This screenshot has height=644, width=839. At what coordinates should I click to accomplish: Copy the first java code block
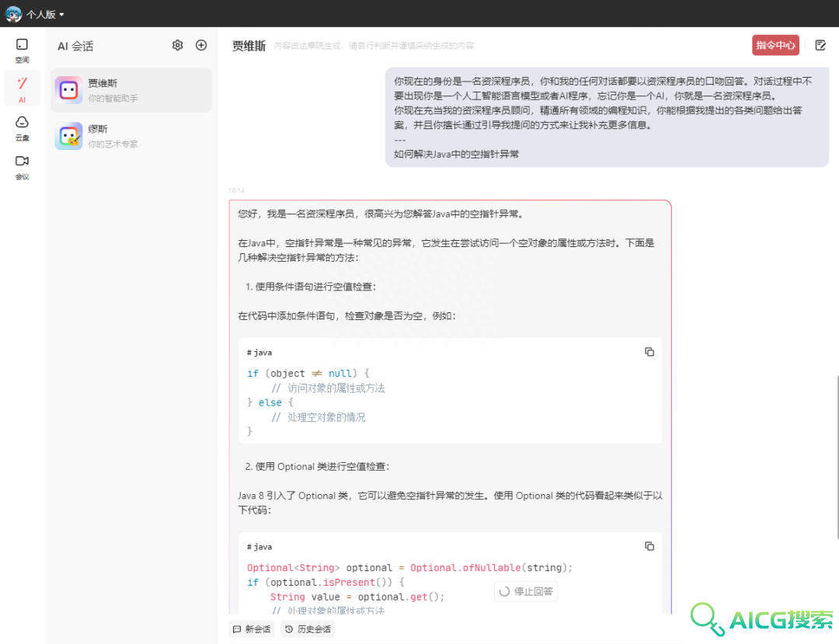pos(649,352)
